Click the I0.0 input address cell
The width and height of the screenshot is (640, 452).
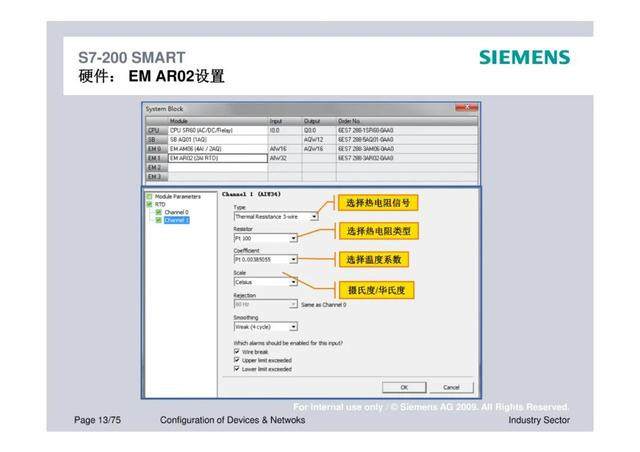pyautogui.click(x=285, y=130)
